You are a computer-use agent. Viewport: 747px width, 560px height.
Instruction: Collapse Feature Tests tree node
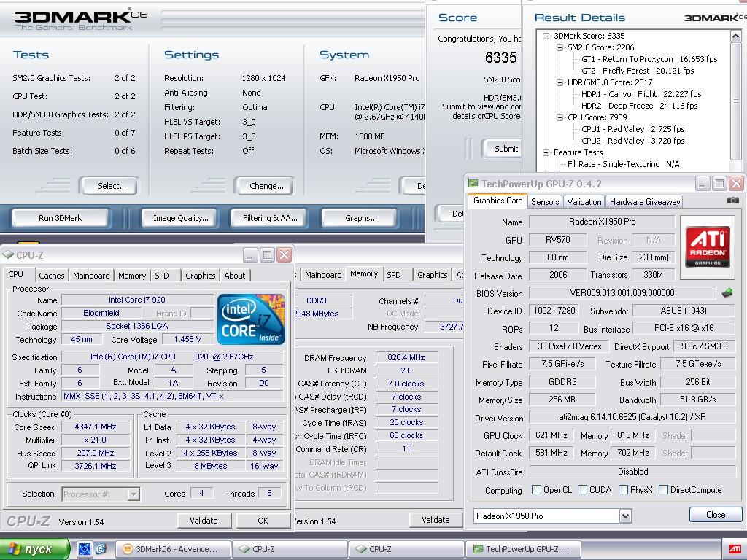click(546, 152)
